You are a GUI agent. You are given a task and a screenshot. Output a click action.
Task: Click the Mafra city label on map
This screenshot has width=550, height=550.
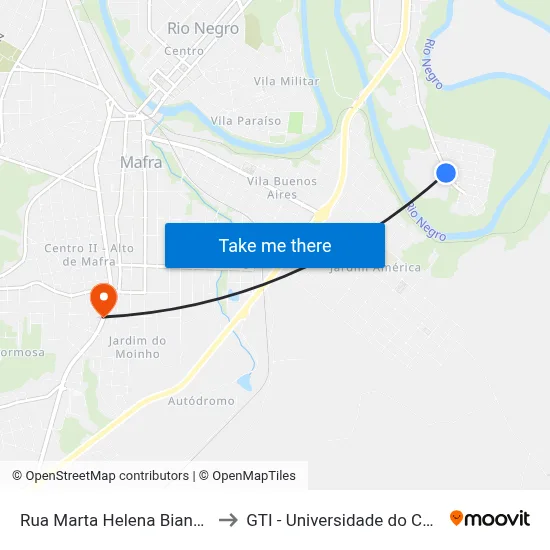(141, 162)
